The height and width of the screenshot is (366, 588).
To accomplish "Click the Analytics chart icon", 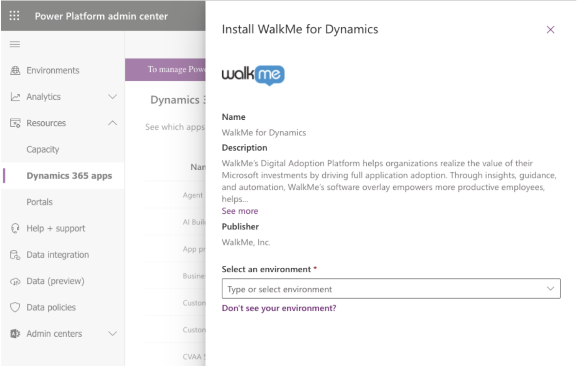I will (x=15, y=96).
